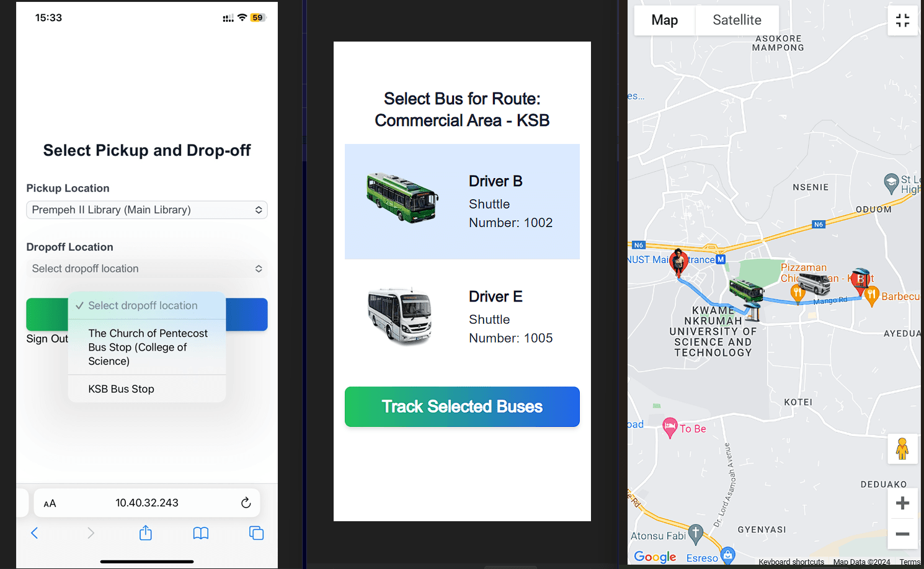This screenshot has height=569, width=924.
Task: Open Safari's share sheet icon
Action: point(146,532)
